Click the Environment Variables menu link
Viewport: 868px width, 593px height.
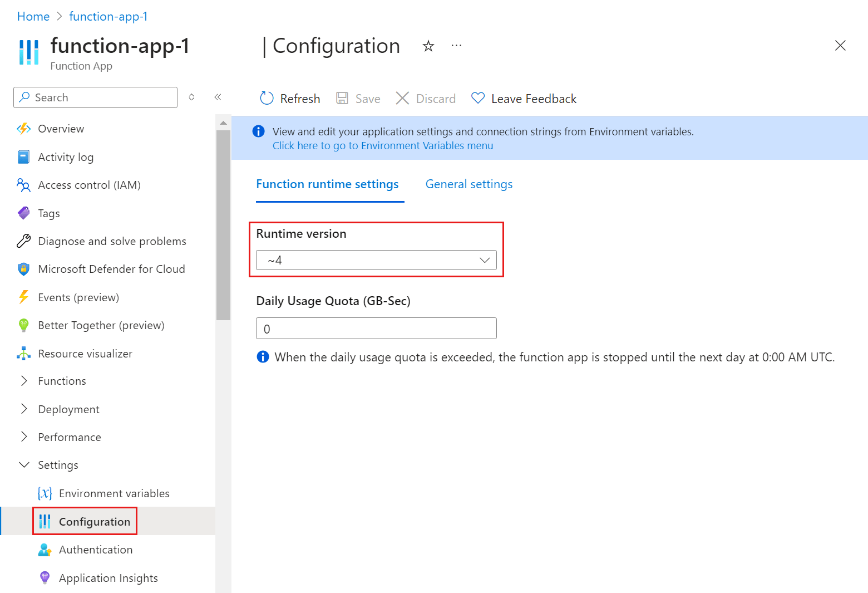coord(382,145)
